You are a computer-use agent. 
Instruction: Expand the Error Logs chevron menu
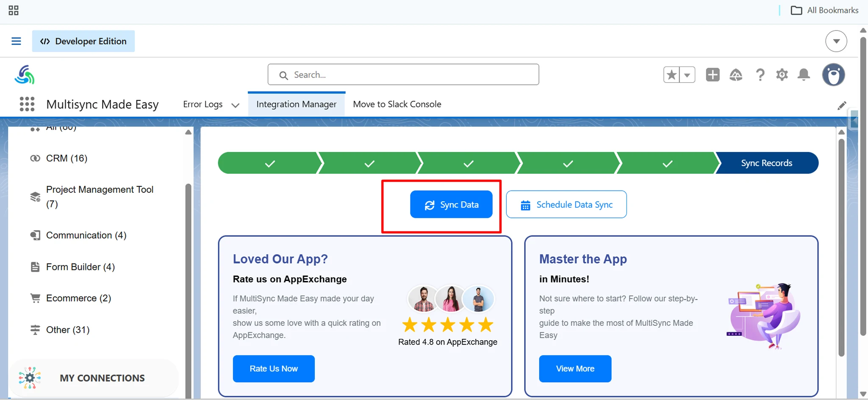coord(236,105)
